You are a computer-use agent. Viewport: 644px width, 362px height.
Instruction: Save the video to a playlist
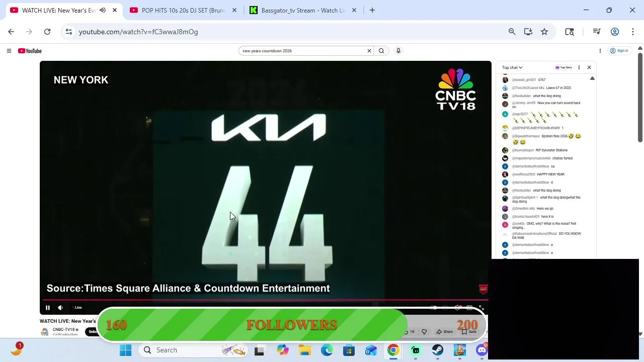click(x=469, y=332)
